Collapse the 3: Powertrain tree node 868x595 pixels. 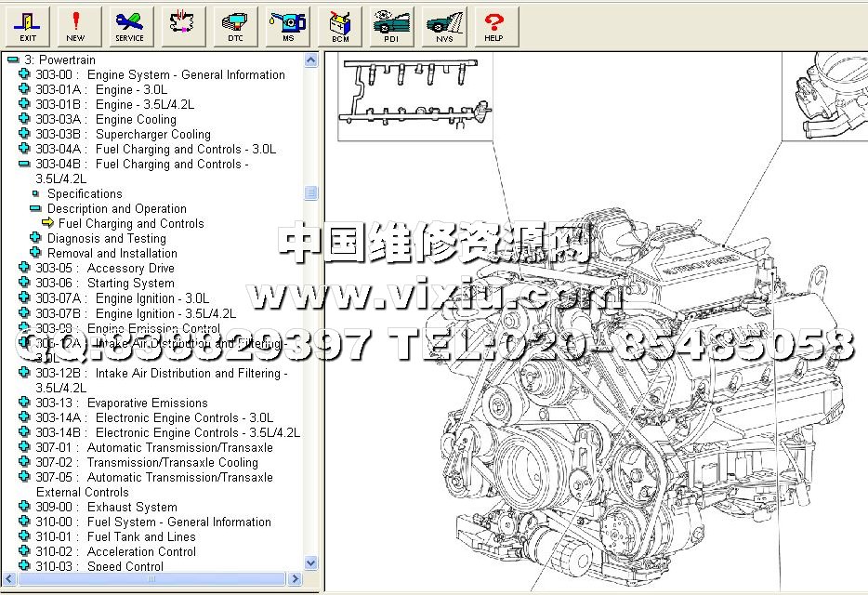click(x=12, y=59)
